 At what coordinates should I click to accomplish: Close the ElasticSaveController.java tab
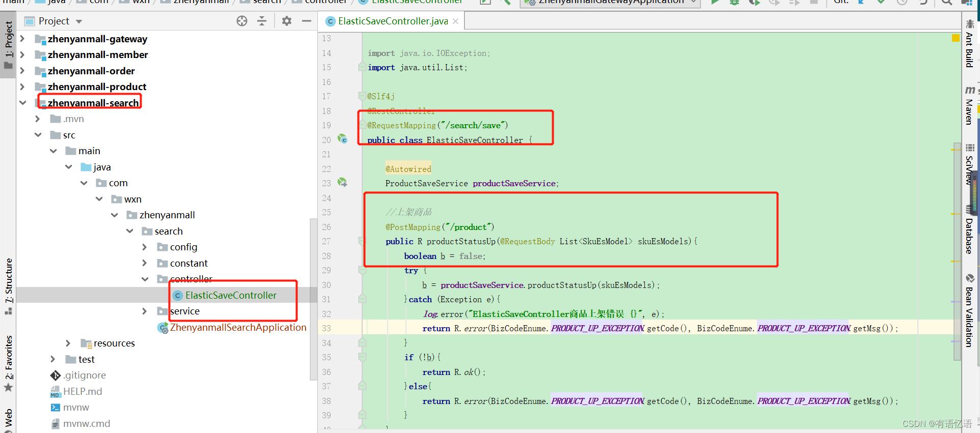(x=455, y=21)
